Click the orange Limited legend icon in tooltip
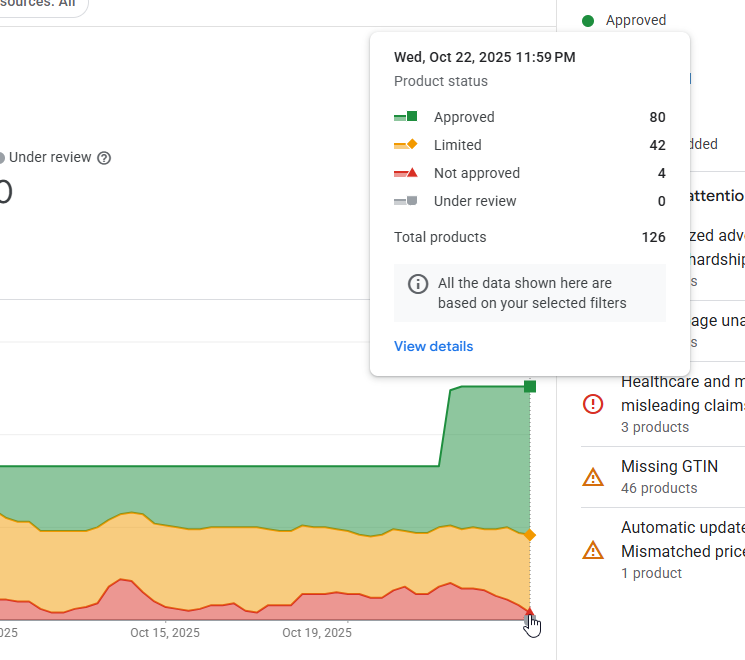The height and width of the screenshot is (660, 745). click(x=405, y=145)
